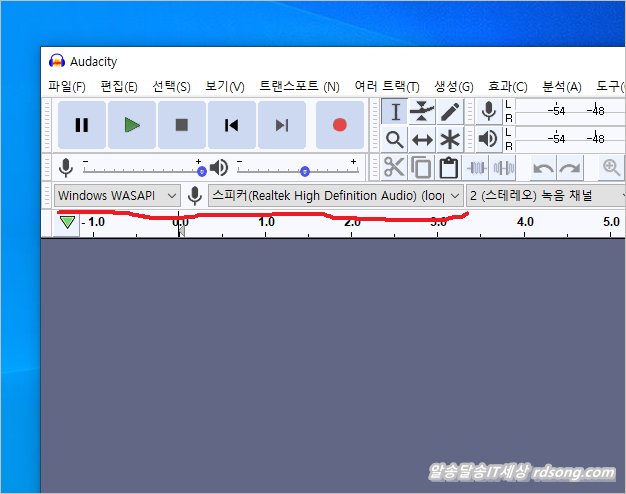Click the microphone icon in device toolbar
The image size is (626, 494).
194,196
